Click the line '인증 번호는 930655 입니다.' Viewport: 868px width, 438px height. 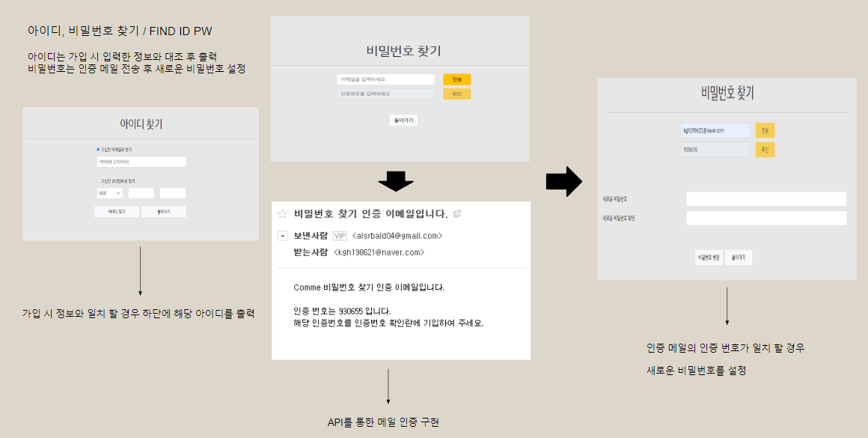click(342, 311)
